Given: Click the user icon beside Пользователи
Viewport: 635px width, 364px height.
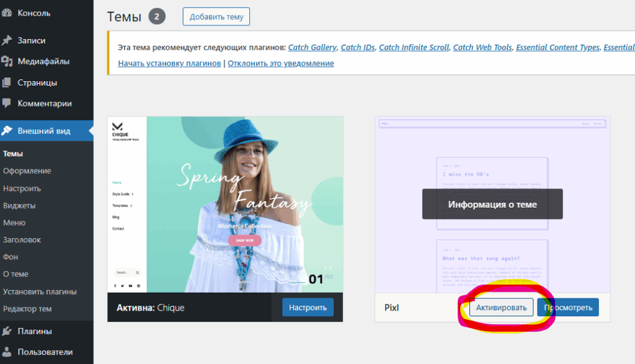Looking at the screenshot, I should click(x=7, y=352).
